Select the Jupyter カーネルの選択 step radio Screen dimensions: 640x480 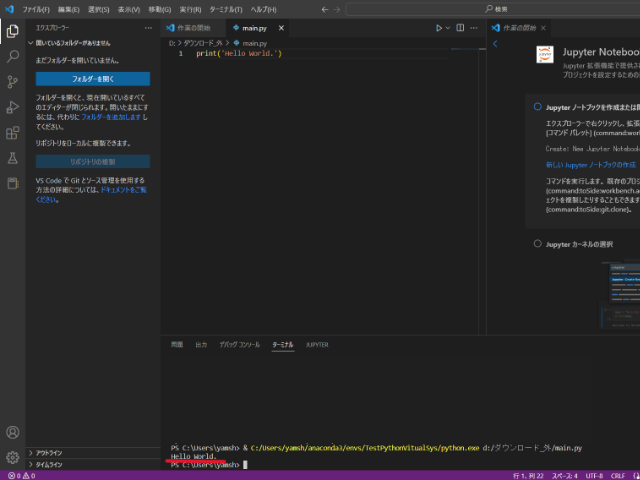[x=538, y=244]
